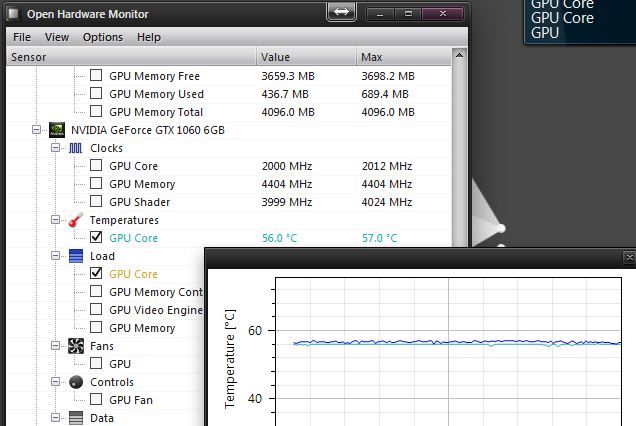Open the File menu
This screenshot has width=636, height=426.
22,37
